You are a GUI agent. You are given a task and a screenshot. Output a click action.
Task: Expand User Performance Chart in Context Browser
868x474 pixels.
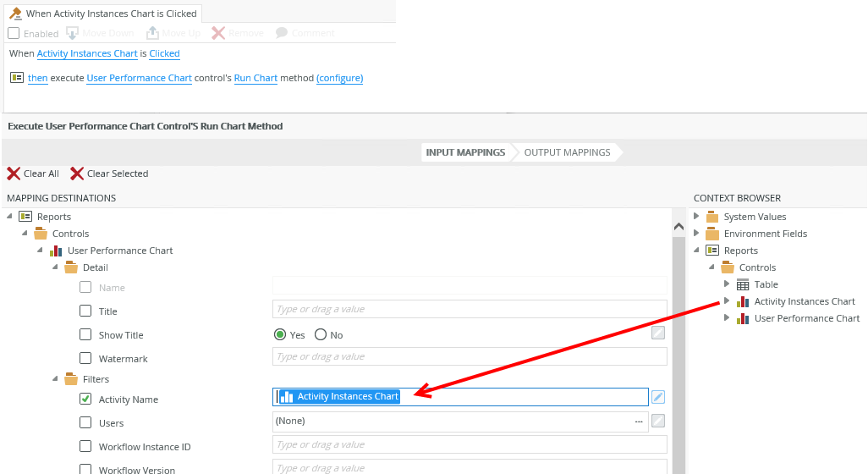coord(727,318)
